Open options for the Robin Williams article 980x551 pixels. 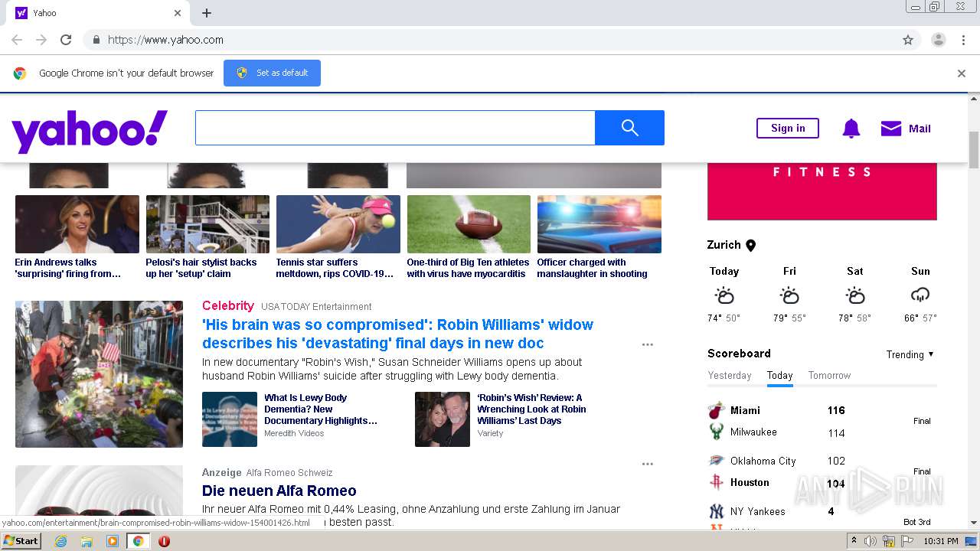click(x=648, y=344)
